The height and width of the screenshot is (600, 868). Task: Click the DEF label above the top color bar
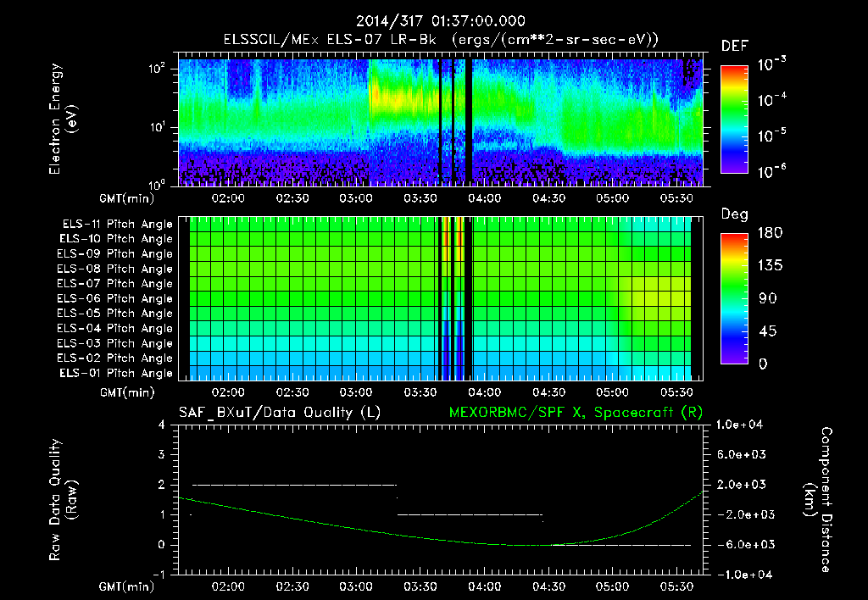click(x=735, y=47)
